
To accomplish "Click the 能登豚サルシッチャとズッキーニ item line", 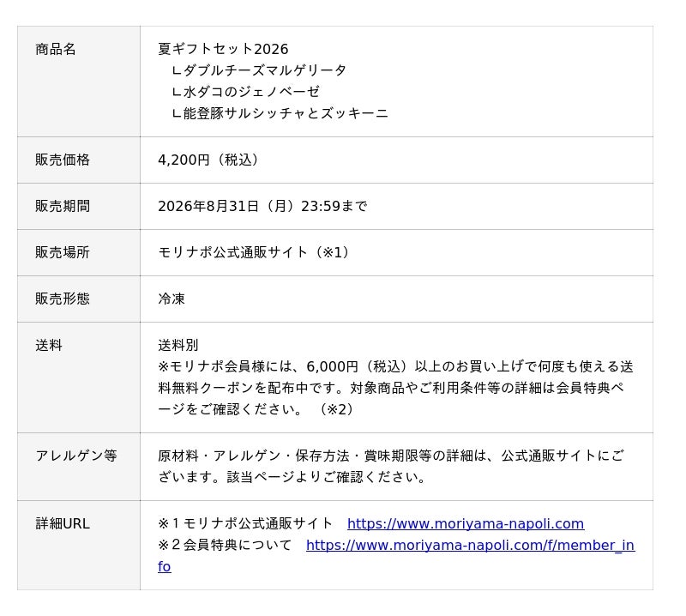I will click(280, 113).
